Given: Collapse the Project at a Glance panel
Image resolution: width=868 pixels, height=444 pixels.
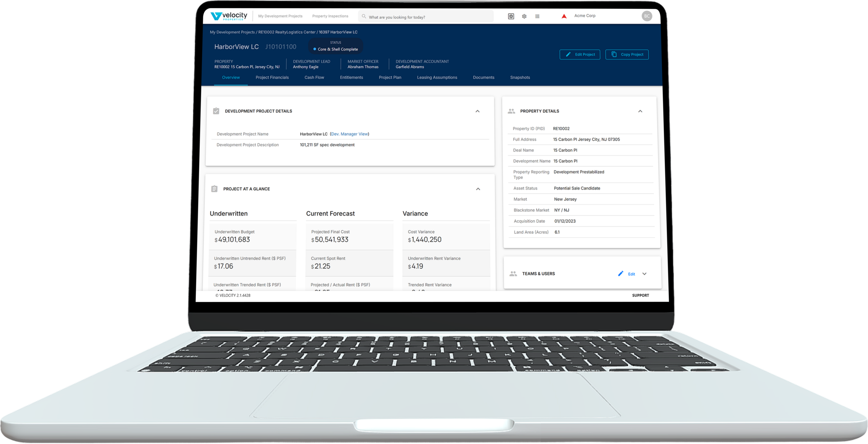Looking at the screenshot, I should pos(478,189).
